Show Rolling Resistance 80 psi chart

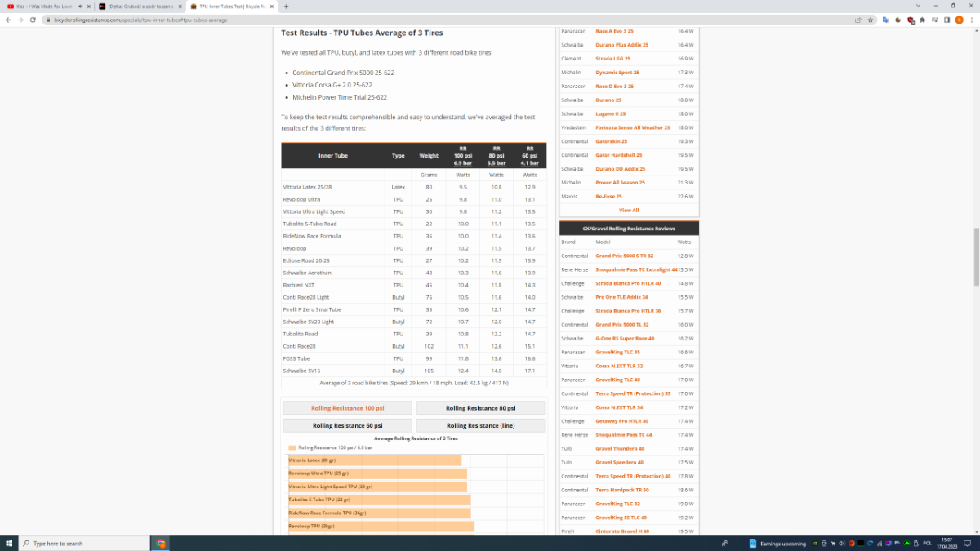[x=480, y=408]
